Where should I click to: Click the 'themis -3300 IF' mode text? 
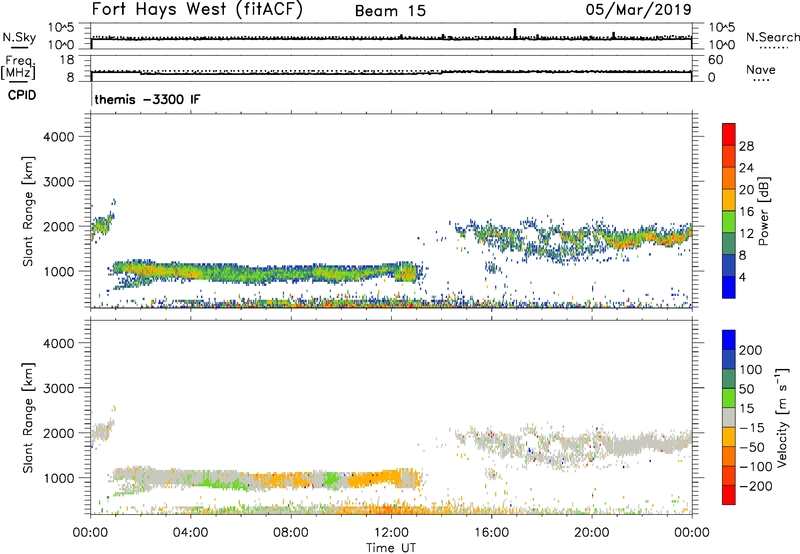[x=147, y=99]
